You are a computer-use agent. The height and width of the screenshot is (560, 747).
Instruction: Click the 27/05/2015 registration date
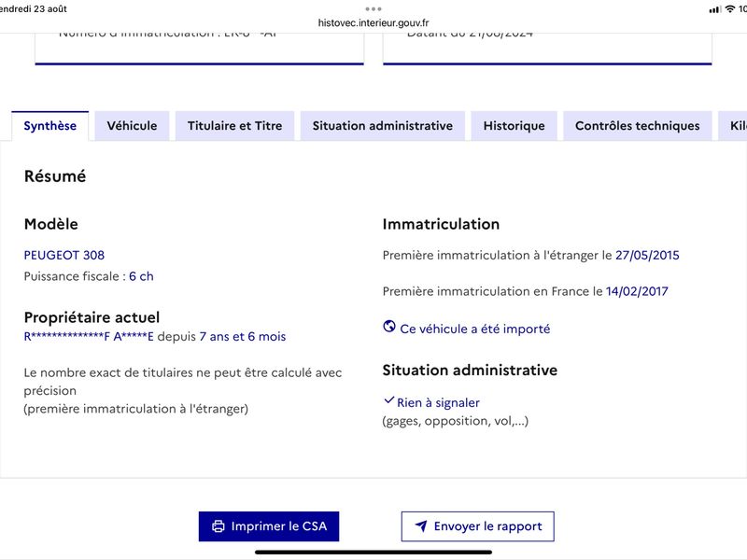647,255
